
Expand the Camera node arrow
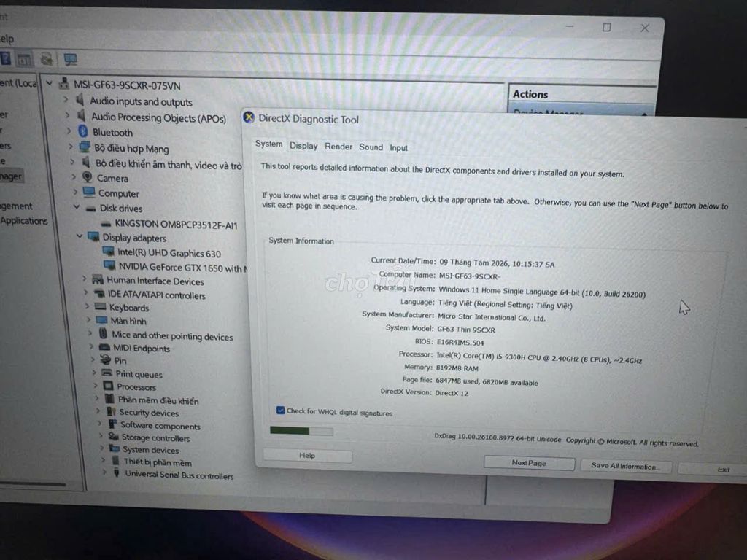(74, 177)
